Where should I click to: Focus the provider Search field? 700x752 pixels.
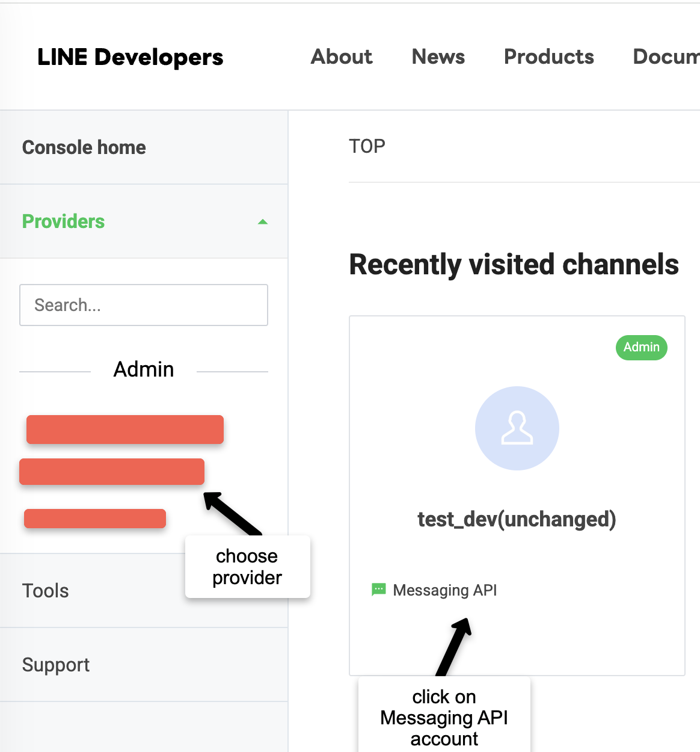(144, 305)
